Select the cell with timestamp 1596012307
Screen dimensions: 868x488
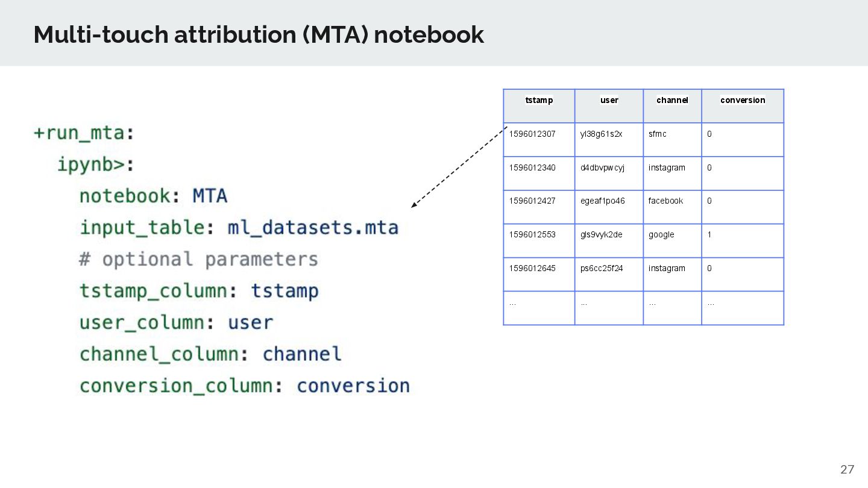pos(539,140)
